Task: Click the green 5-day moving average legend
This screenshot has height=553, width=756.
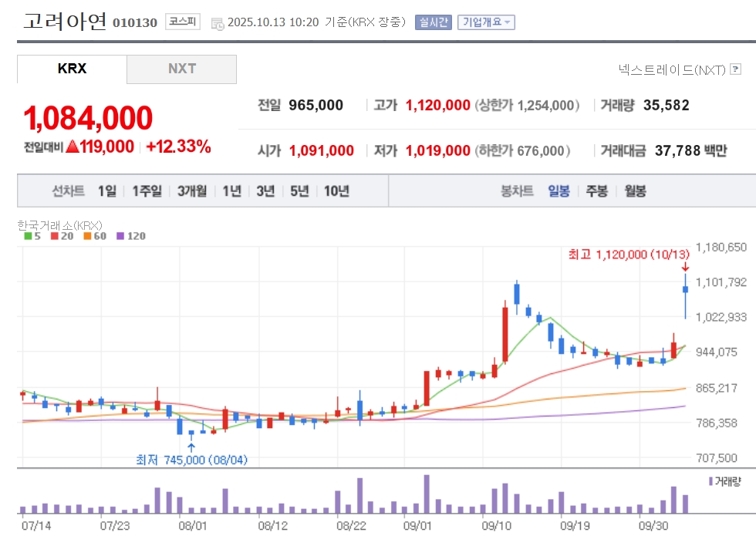Action: (x=32, y=236)
